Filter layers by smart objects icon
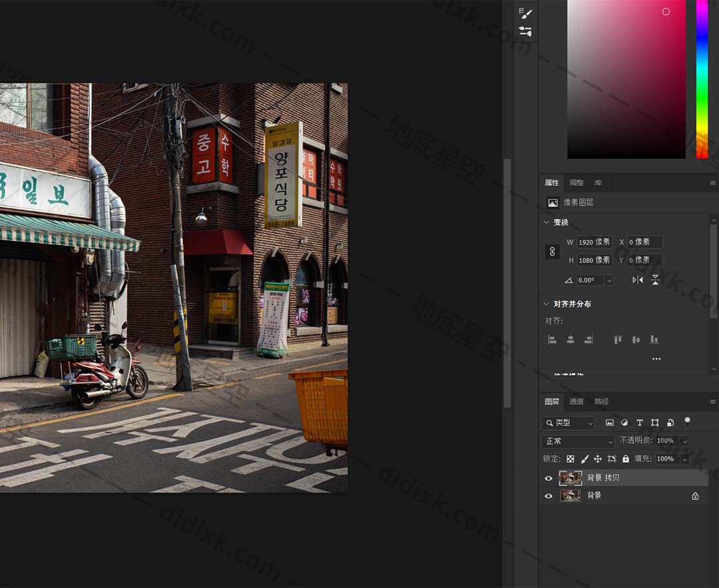This screenshot has height=588, width=719. click(670, 423)
